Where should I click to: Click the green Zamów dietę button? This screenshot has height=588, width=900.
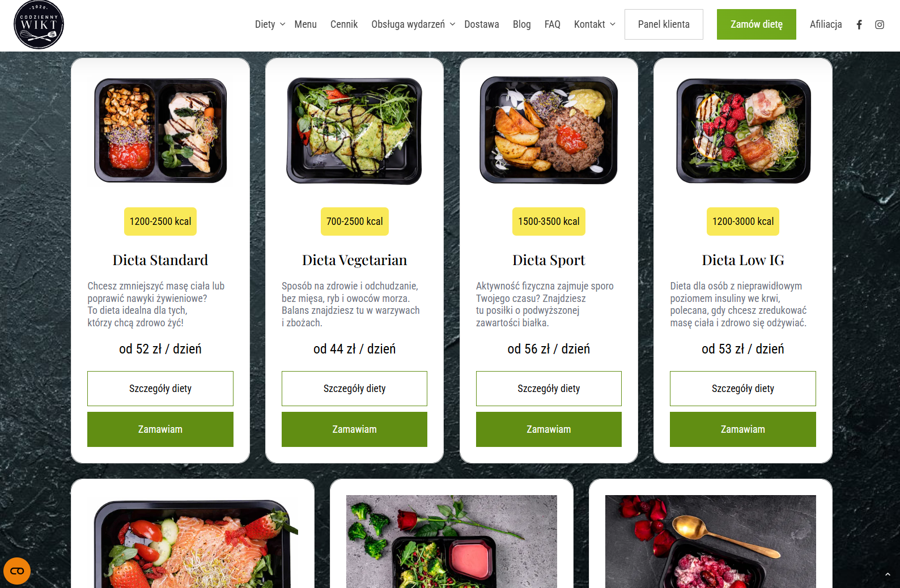click(x=756, y=24)
